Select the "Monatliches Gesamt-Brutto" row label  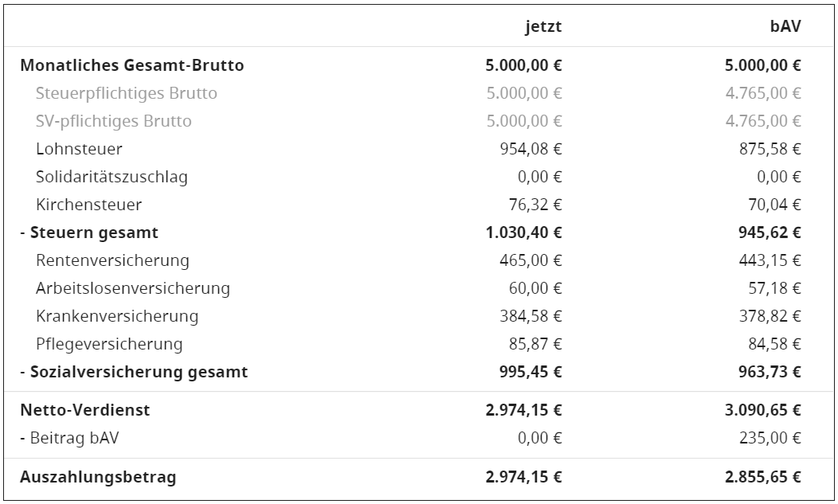pos(132,65)
